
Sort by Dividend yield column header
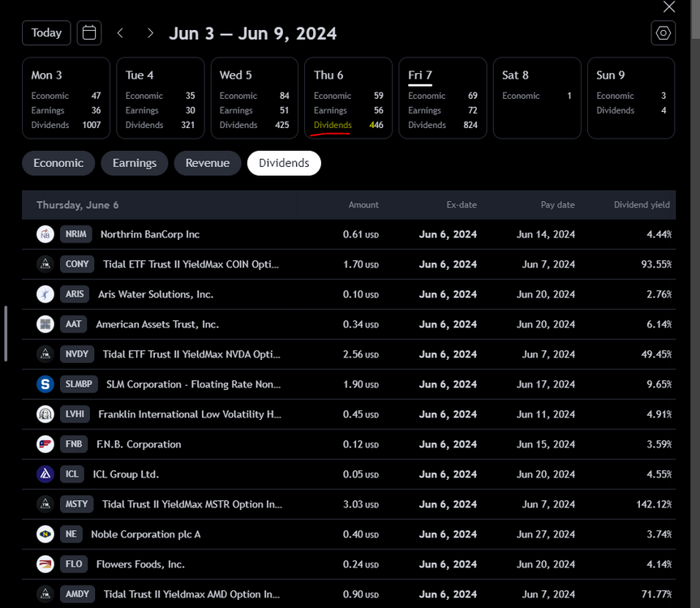(x=642, y=205)
